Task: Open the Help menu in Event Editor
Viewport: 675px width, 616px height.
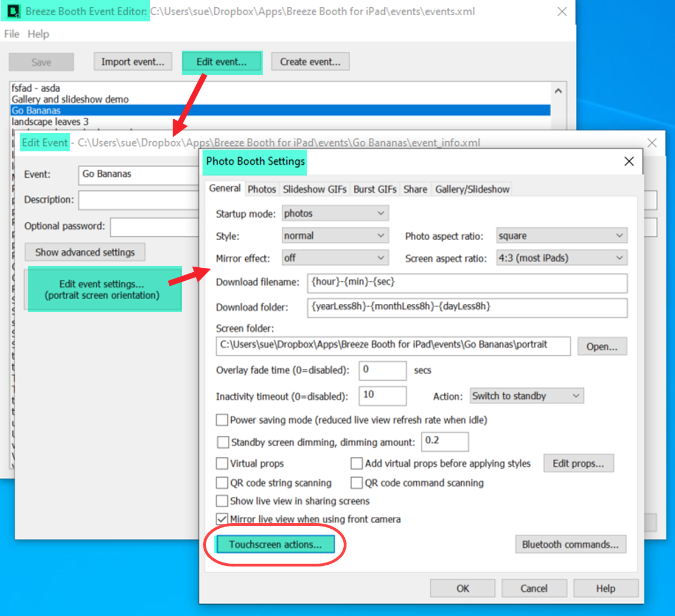Action: (x=38, y=34)
